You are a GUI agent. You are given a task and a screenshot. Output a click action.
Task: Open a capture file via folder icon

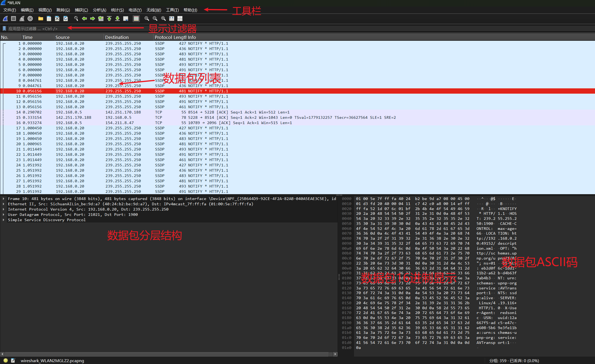point(40,19)
